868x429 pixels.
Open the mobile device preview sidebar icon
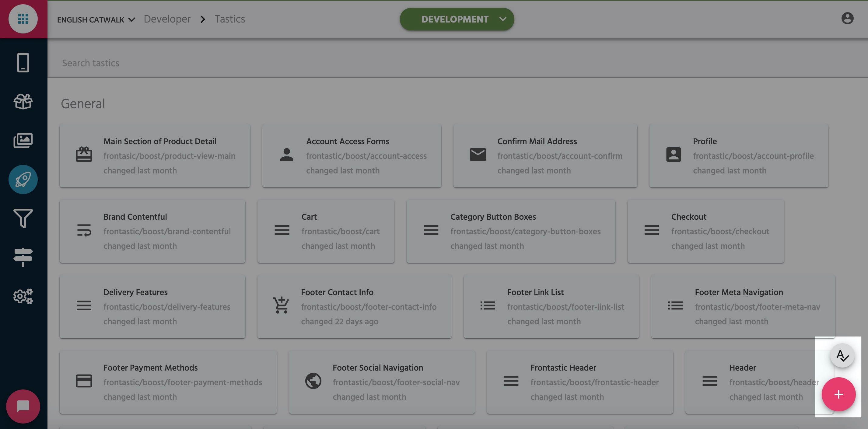click(x=23, y=63)
